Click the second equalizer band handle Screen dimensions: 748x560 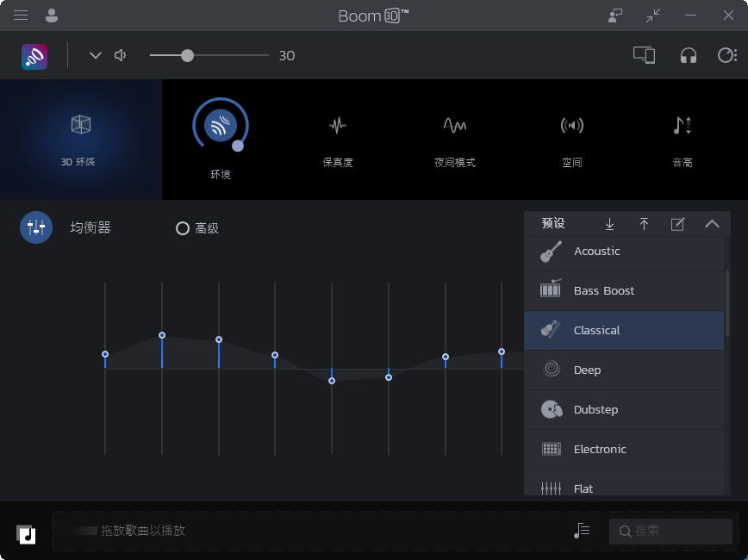(162, 335)
